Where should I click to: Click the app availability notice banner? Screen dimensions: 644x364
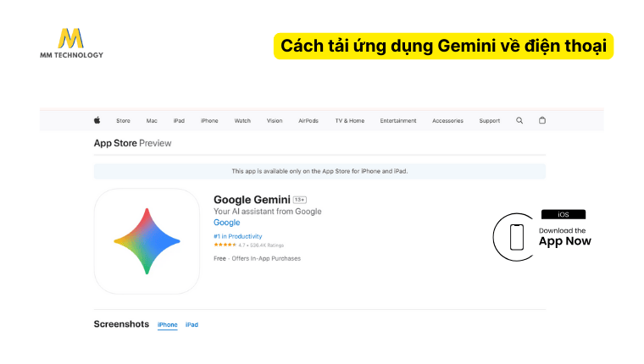click(x=319, y=171)
